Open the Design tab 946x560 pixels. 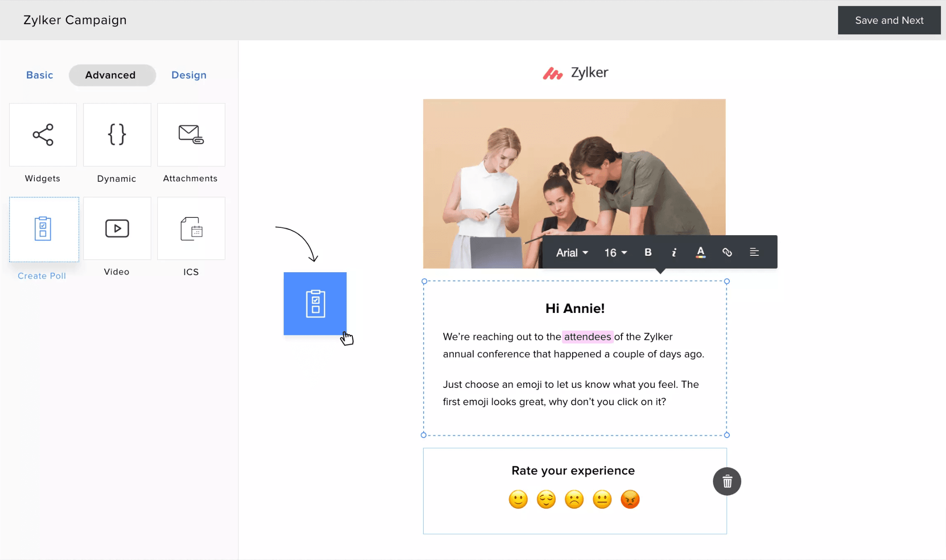pyautogui.click(x=189, y=75)
